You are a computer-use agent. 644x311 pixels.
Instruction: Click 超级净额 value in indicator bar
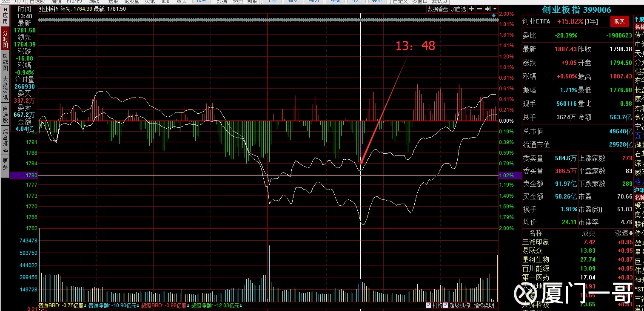(x=217, y=305)
